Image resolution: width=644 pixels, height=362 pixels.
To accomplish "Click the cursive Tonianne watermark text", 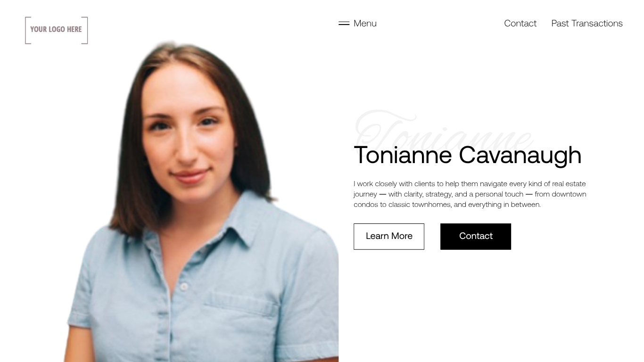I will point(443,130).
